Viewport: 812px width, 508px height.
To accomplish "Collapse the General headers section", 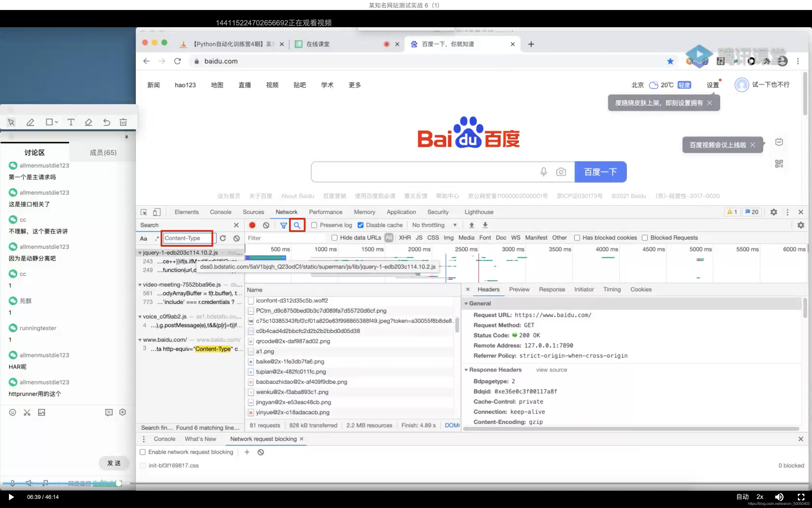I will [x=466, y=303].
